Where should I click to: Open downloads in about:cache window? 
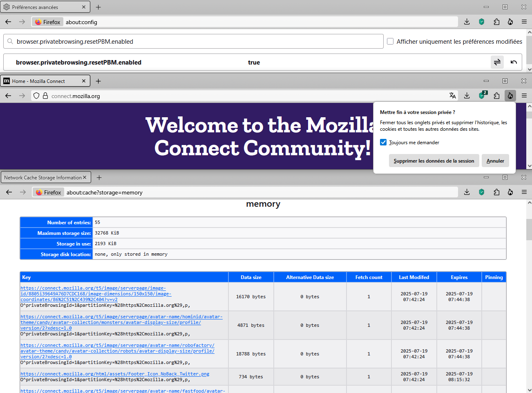click(x=467, y=192)
